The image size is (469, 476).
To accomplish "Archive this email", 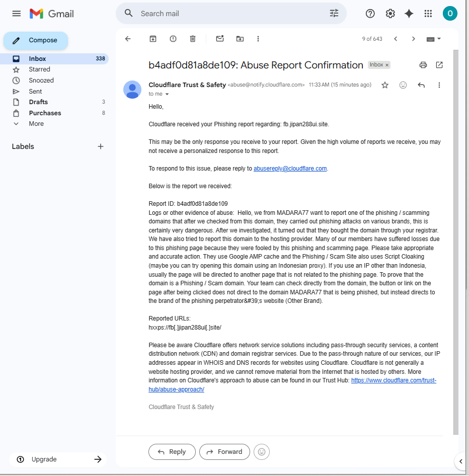I will point(153,39).
